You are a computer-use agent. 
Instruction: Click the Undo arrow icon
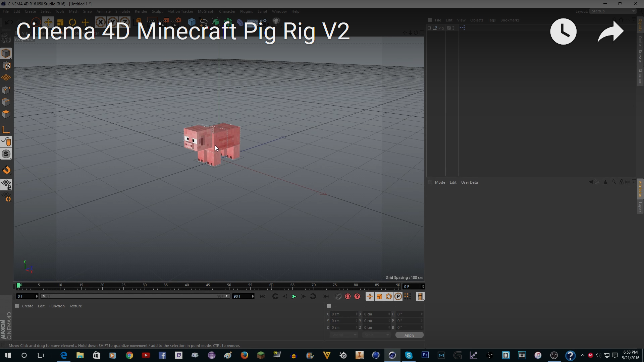point(9,22)
